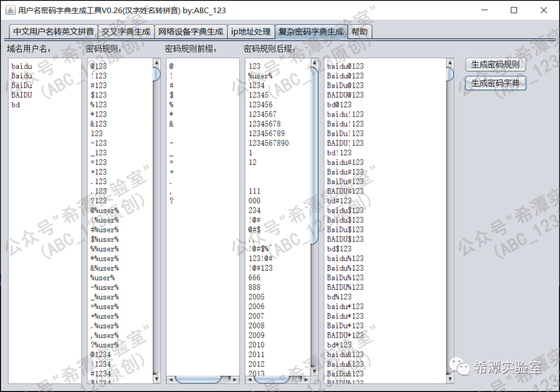Click the 生成密码字典 button

495,83
